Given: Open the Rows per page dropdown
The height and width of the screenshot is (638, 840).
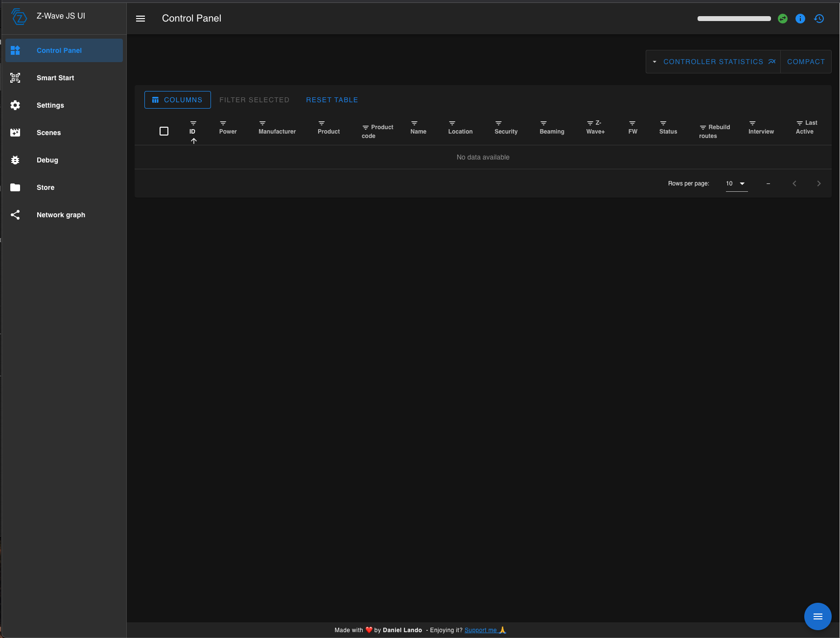Looking at the screenshot, I should click(x=737, y=183).
